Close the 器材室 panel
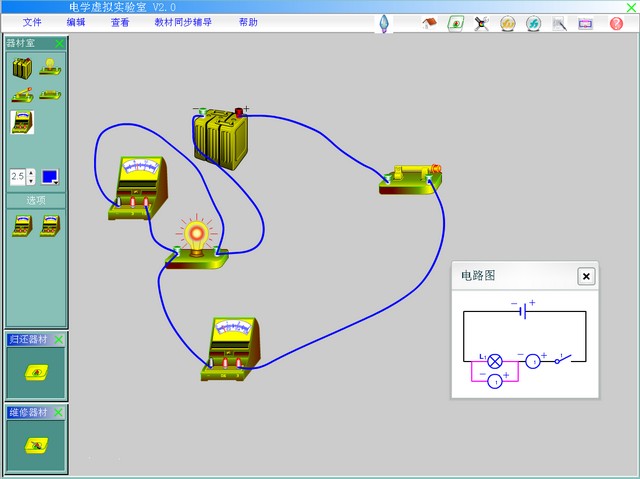Screen dimensions: 640x479 point(60,43)
